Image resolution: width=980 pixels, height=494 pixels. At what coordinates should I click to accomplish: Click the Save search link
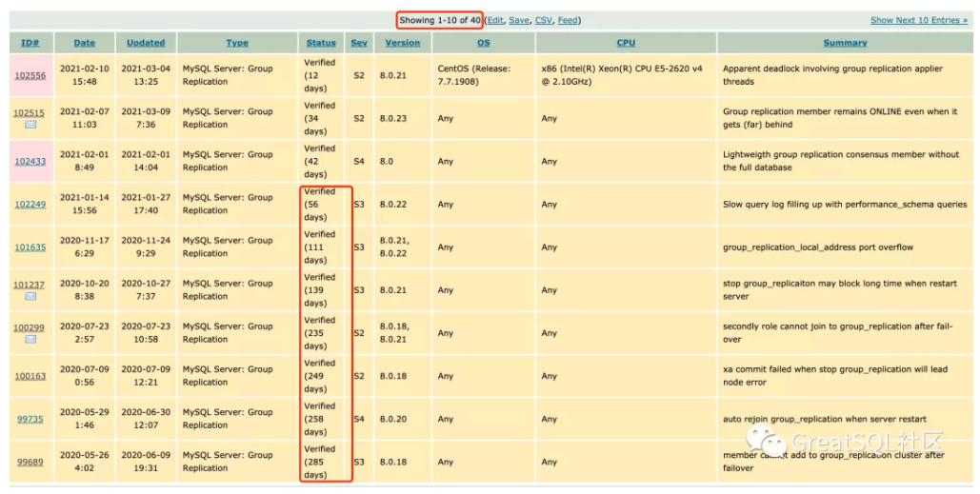click(518, 20)
